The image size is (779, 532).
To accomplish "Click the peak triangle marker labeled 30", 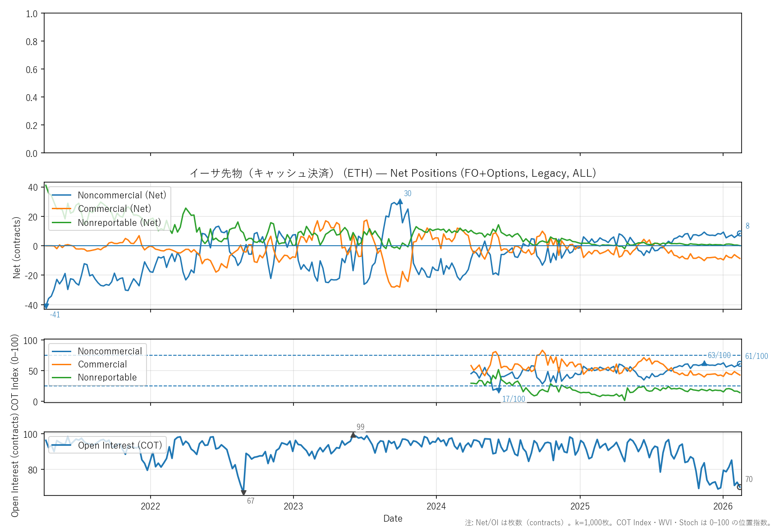I will [400, 202].
